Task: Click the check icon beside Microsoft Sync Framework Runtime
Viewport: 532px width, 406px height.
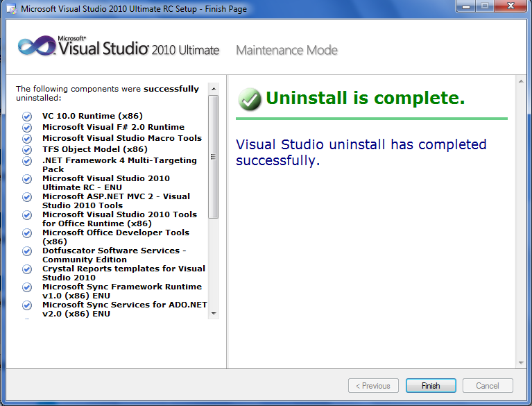Action: 27,287
